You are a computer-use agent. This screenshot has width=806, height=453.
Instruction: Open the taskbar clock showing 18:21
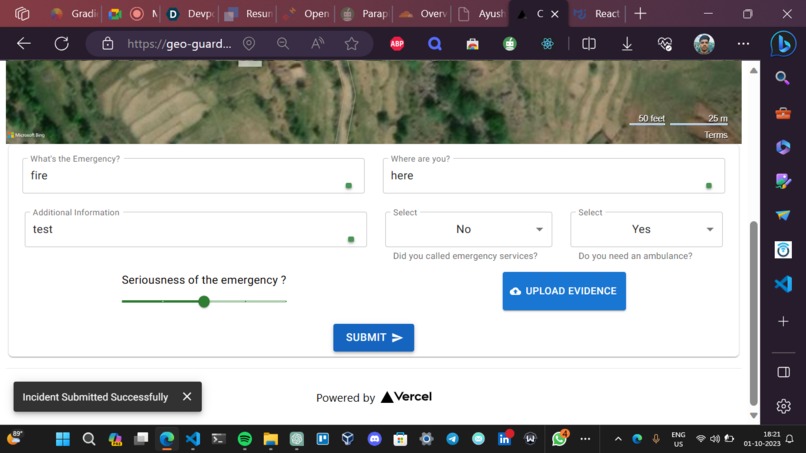pos(762,439)
